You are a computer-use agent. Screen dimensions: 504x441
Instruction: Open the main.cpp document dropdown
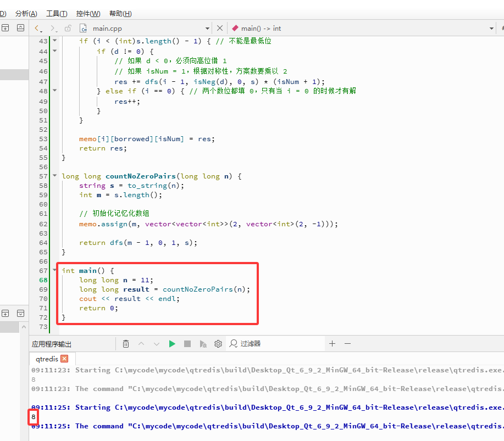coord(207,29)
